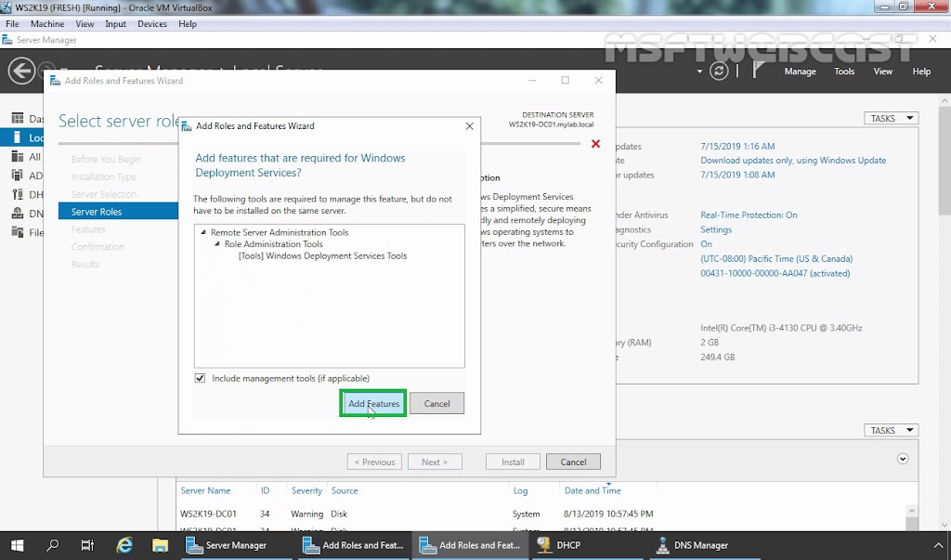Click AD DS icon in sidebar
Screen dimensions: 951x560
(18, 176)
